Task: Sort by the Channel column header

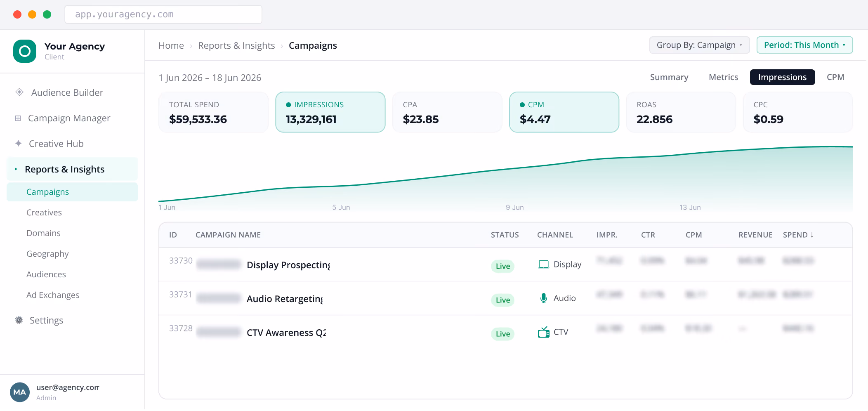Action: [x=555, y=235]
